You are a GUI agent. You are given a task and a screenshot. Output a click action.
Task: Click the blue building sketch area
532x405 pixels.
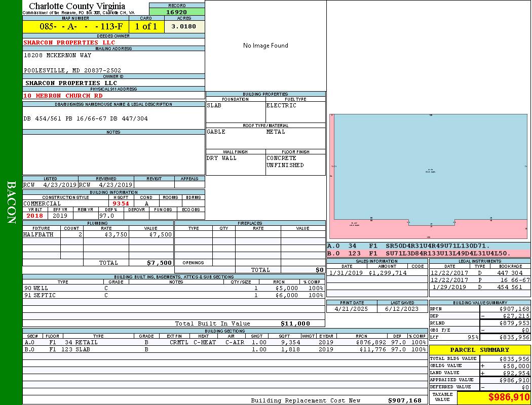pyautogui.click(x=430, y=167)
